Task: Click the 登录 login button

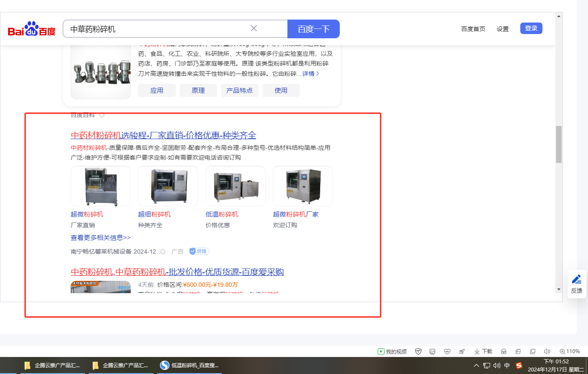Action: [x=531, y=29]
